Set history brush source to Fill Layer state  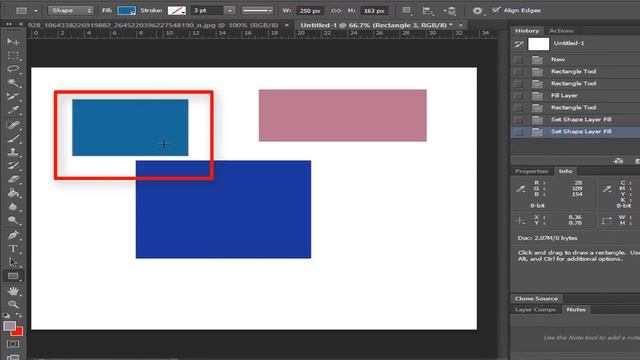coord(518,96)
